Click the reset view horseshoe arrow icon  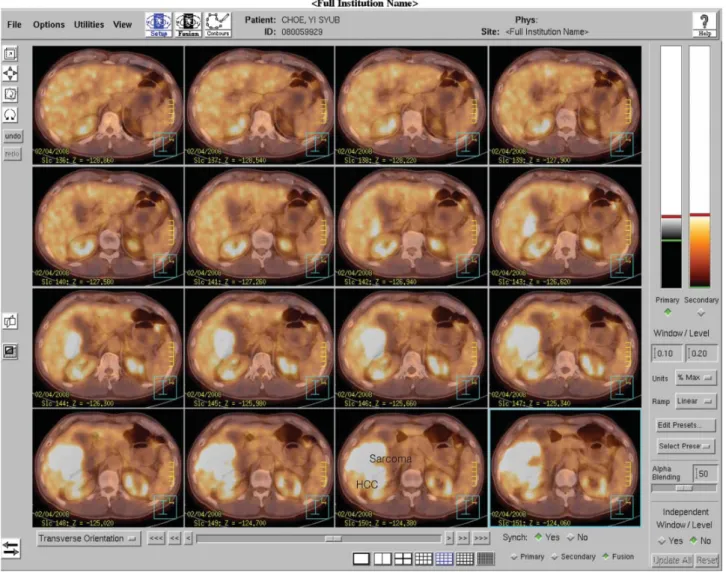10,114
